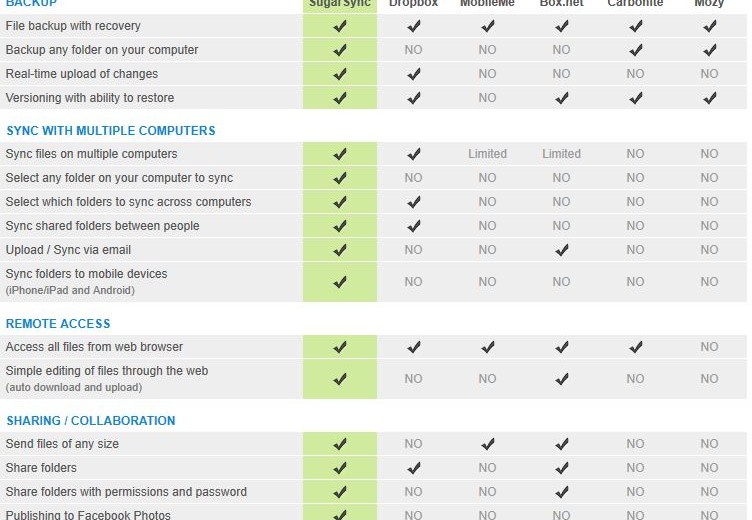Click 'Share folders with permissions and password' label
The height and width of the screenshot is (520, 752).
126,492
